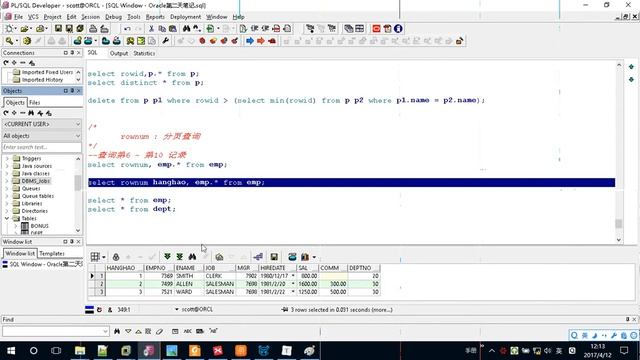This screenshot has width=640, height=360.
Task: Click the HANGHAO column header
Action: tap(125, 268)
